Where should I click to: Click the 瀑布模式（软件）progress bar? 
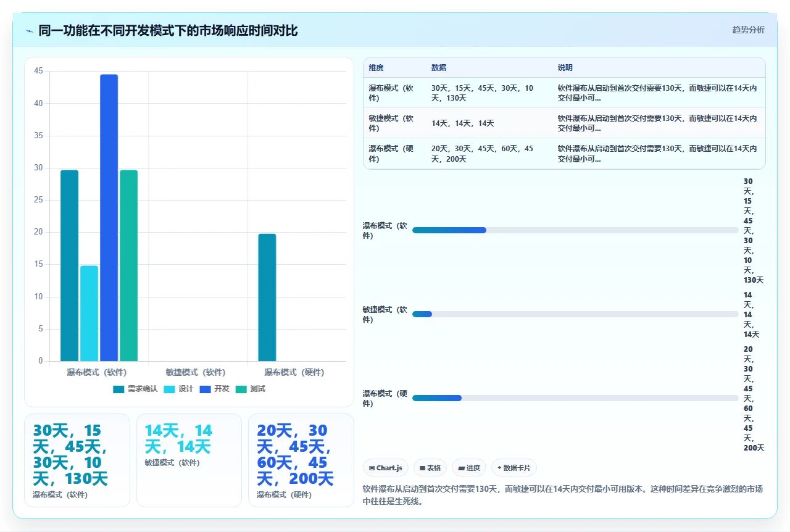point(575,230)
